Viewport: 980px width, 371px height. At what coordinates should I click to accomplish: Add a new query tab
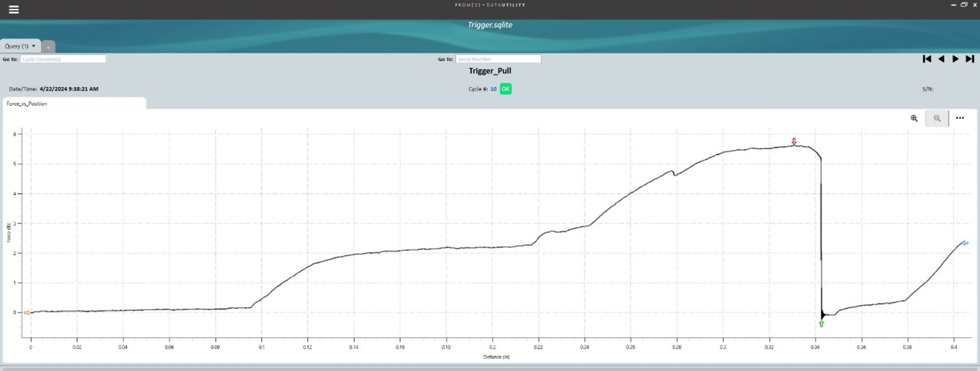point(48,47)
